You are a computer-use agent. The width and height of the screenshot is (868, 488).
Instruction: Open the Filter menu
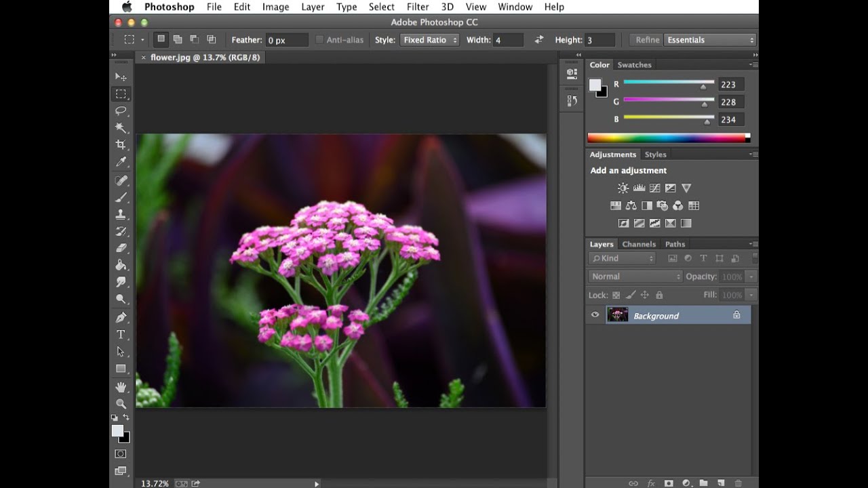(x=417, y=7)
